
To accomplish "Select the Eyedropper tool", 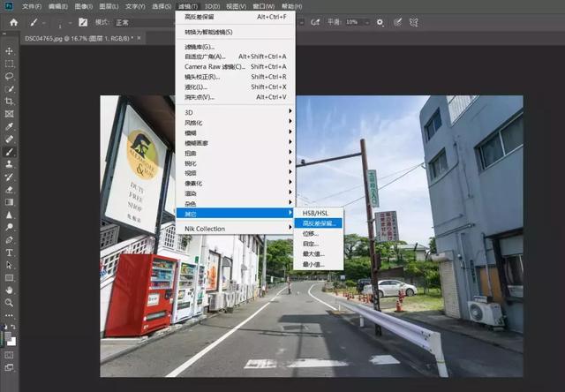I will point(10,126).
